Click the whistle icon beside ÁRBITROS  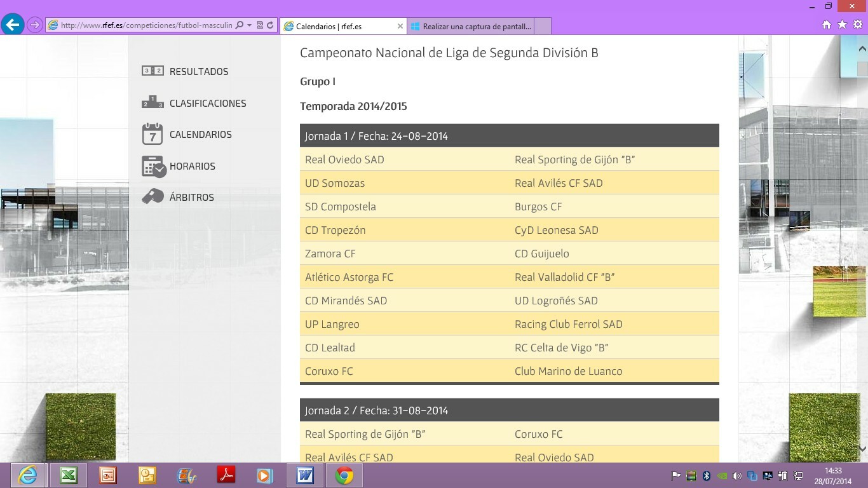[x=153, y=196]
